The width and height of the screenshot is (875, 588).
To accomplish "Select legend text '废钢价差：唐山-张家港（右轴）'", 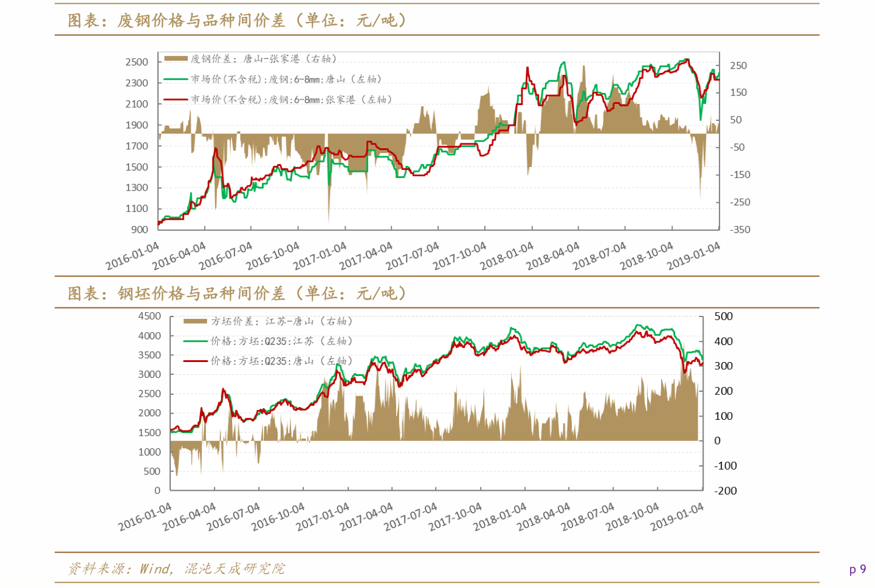I will pyautogui.click(x=263, y=59).
